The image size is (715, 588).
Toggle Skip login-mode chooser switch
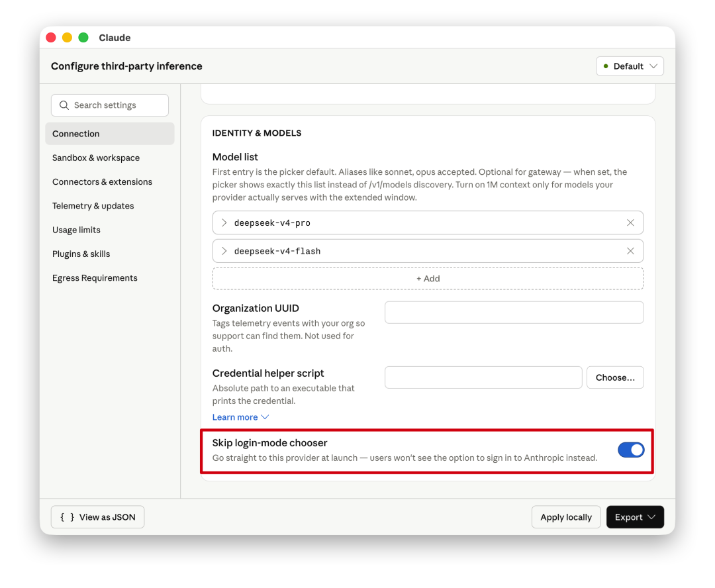point(630,450)
